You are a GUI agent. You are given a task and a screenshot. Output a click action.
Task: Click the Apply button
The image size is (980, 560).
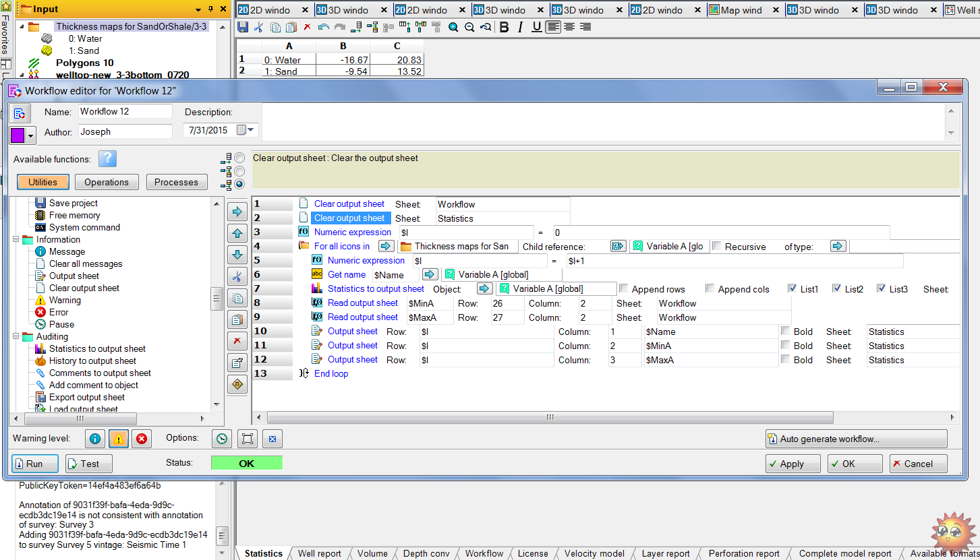click(793, 464)
